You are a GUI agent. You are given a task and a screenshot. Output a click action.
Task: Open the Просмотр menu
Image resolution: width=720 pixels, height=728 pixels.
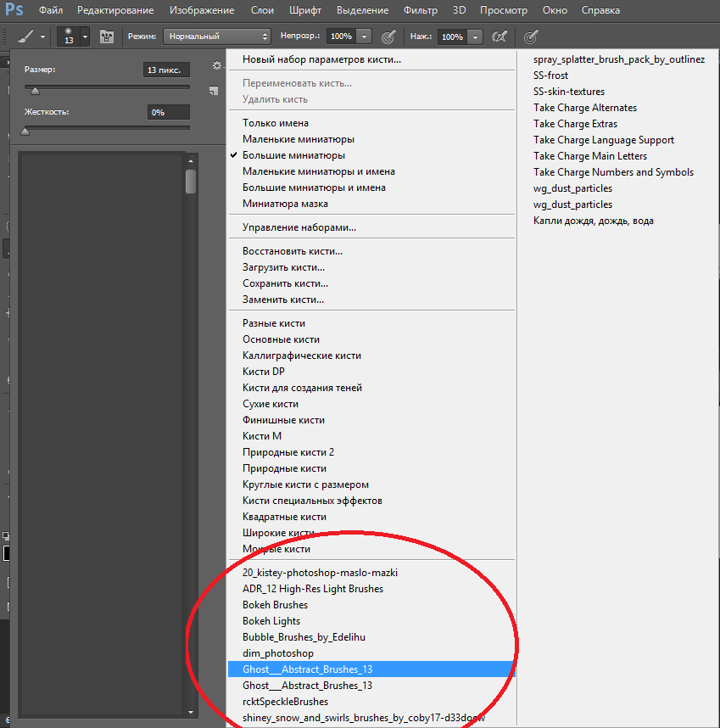(504, 10)
